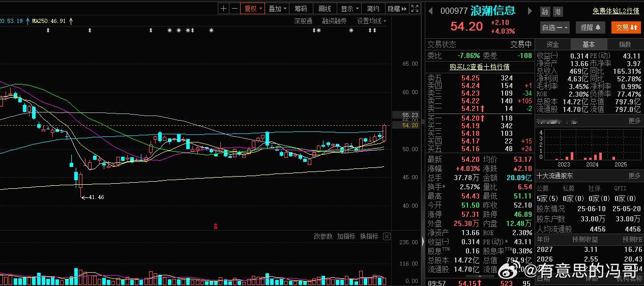Click the 融 margin badge
Screen dimensions: 644x286
pos(545,12)
